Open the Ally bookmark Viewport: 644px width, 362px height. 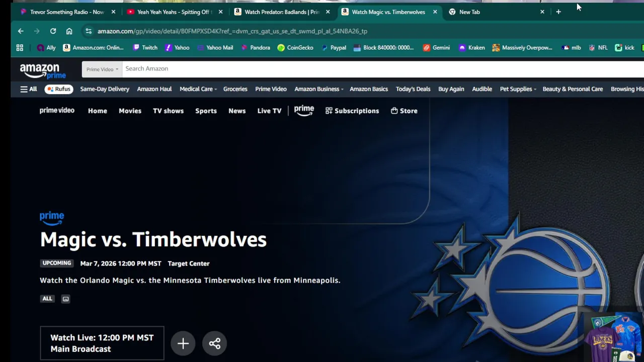coord(46,48)
